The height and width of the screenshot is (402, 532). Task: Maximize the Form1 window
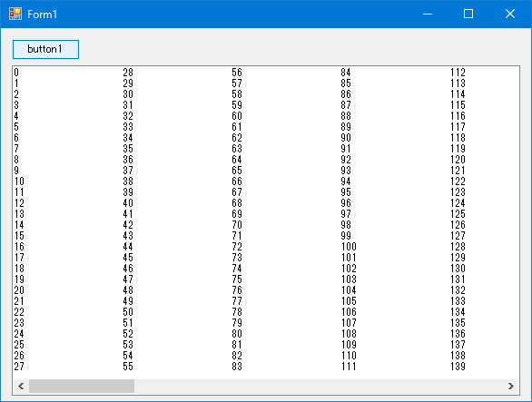click(x=468, y=14)
